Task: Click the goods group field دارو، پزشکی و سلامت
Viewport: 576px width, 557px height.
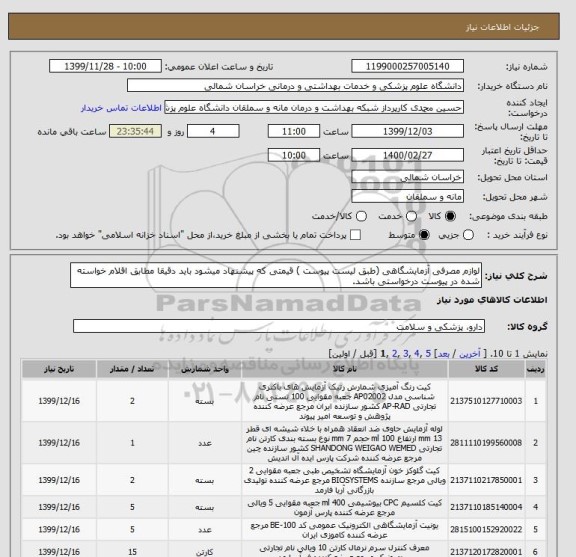Action: pyautogui.click(x=279, y=326)
